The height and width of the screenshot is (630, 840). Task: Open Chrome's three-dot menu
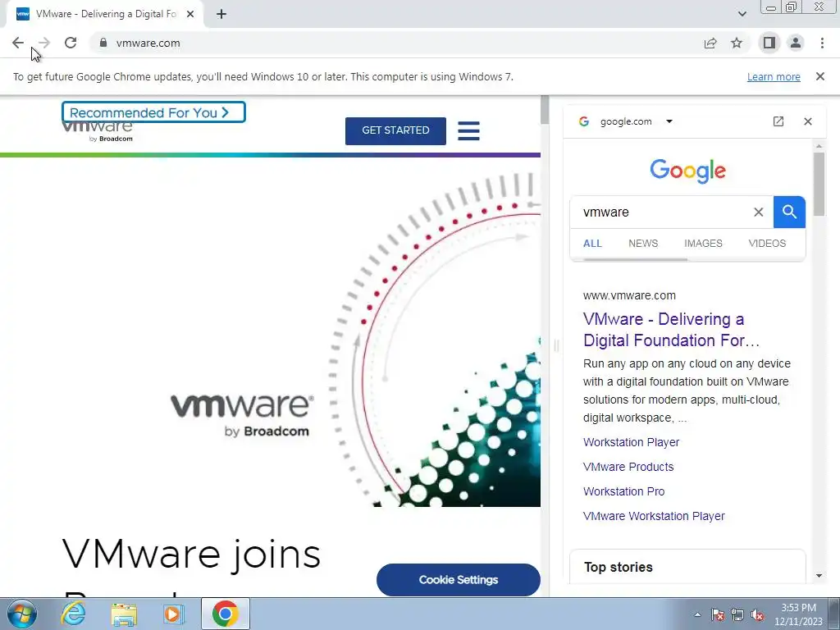point(822,43)
